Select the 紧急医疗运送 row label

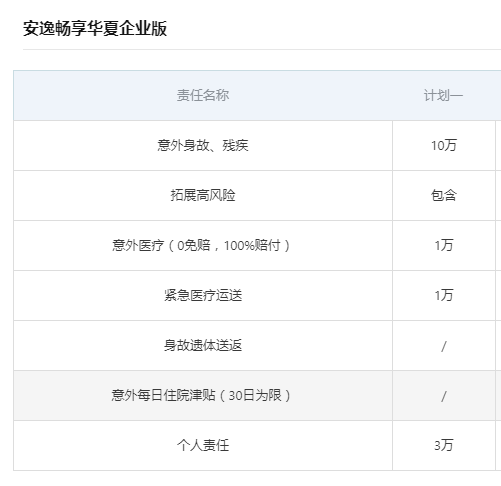click(203, 295)
